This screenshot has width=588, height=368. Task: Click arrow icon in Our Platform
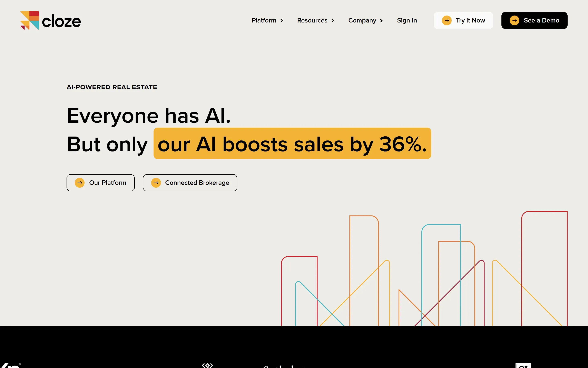(x=79, y=183)
